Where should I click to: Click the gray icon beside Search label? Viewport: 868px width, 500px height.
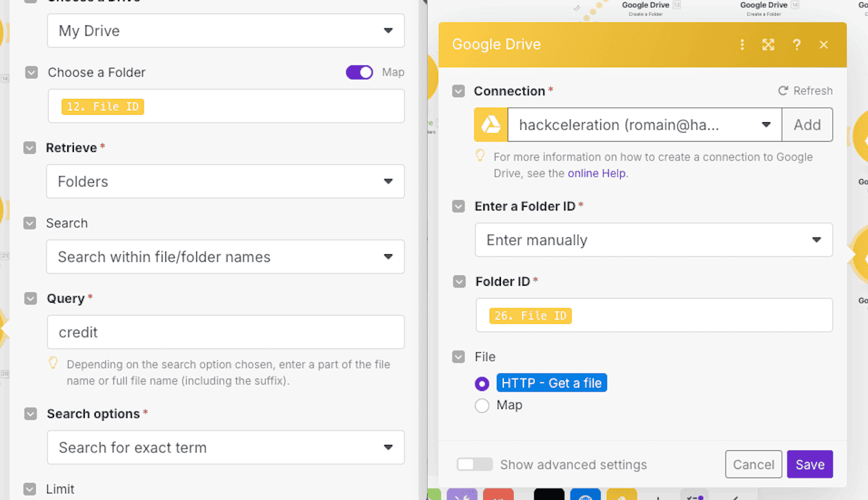30,223
